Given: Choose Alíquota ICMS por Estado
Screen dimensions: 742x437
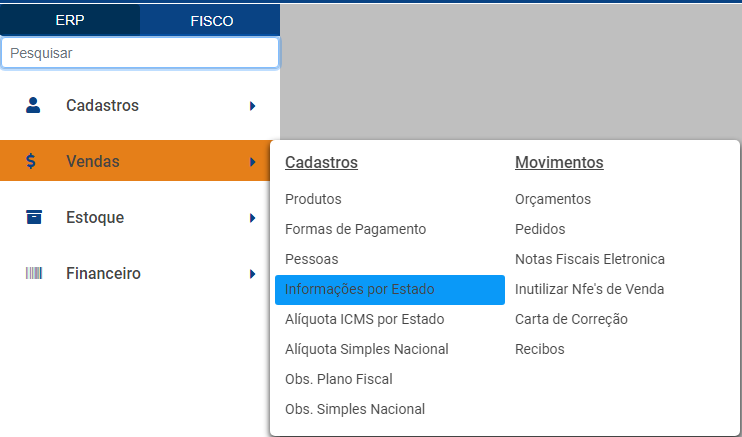Looking at the screenshot, I should (x=364, y=319).
